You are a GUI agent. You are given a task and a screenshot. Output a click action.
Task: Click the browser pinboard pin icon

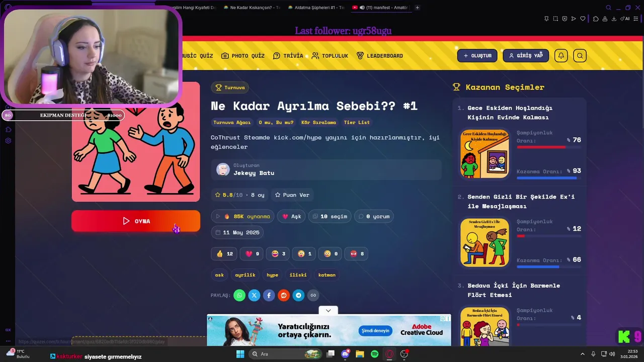pyautogui.click(x=546, y=19)
